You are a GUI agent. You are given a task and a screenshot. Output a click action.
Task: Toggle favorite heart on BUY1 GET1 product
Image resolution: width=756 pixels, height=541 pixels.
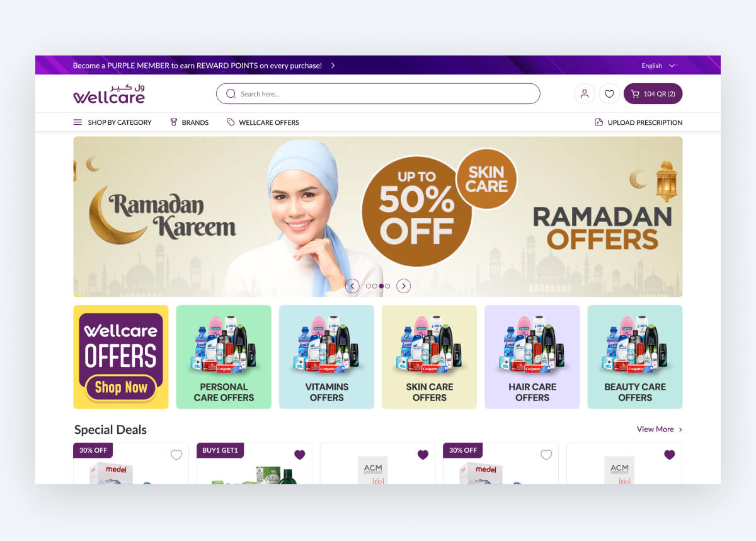point(299,455)
